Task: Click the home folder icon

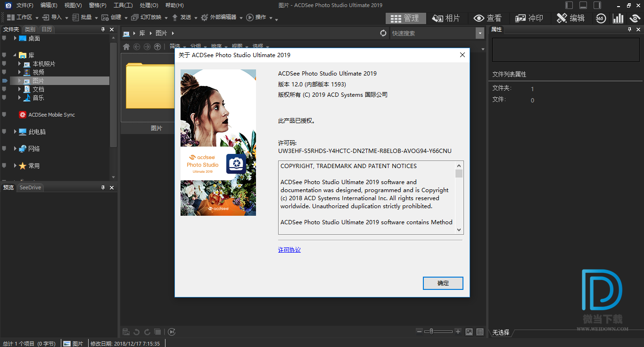Action: click(x=126, y=47)
